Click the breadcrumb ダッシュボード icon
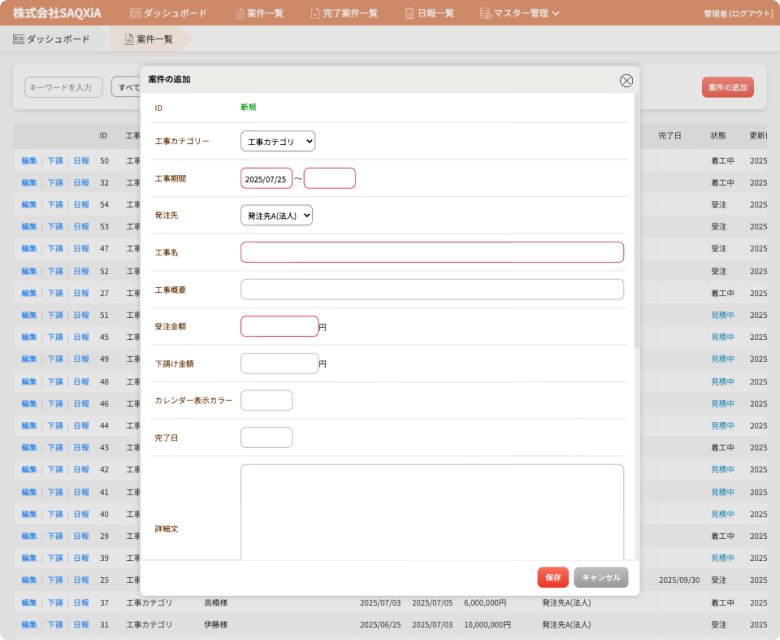This screenshot has width=780, height=640. (18, 39)
